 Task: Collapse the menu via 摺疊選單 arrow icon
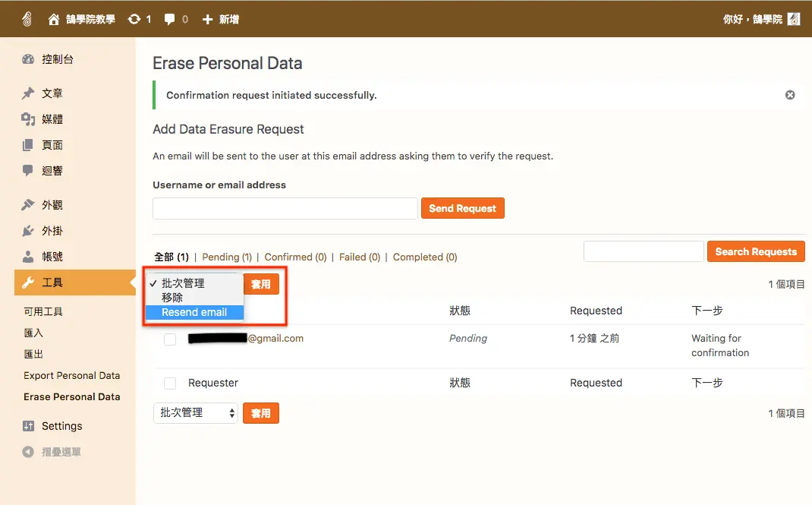tap(28, 452)
